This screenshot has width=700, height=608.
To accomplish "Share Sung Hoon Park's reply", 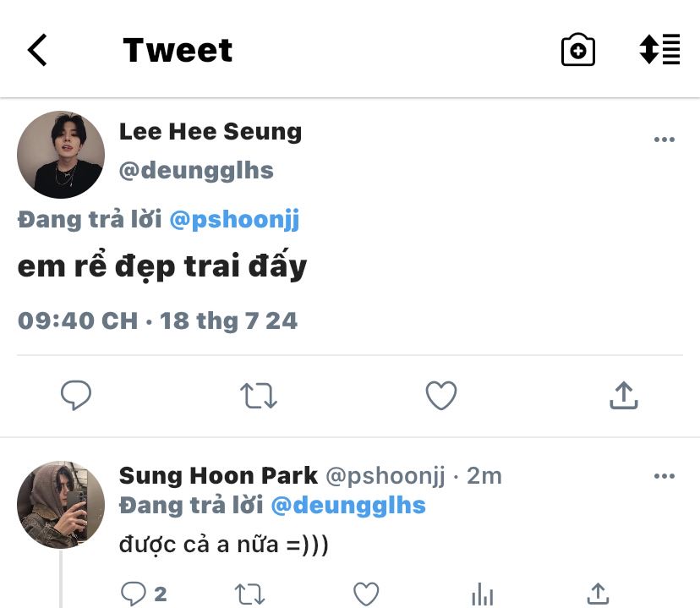I will coord(598,594).
